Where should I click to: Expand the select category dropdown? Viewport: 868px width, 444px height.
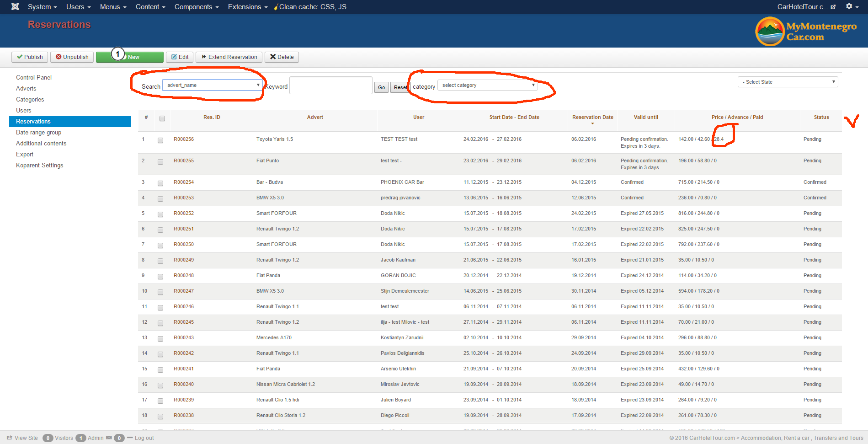[x=487, y=85]
